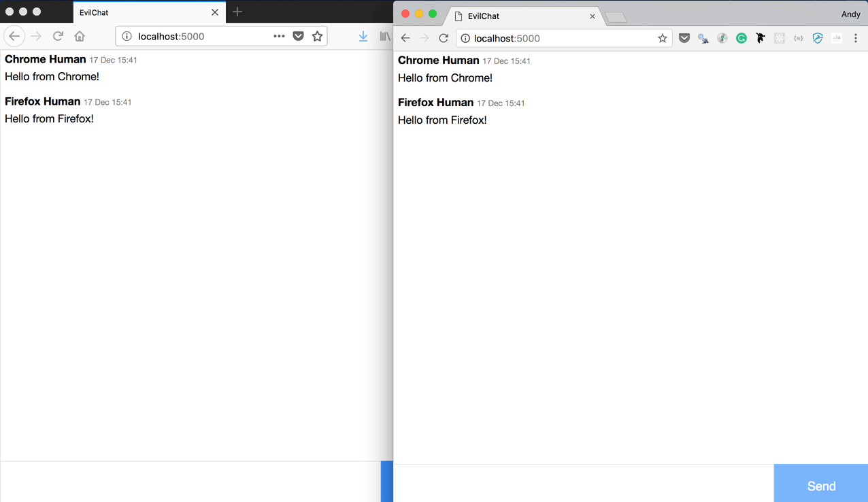Viewport: 868px width, 502px height.
Task: Open the Grammarly extension in Chrome
Action: pyautogui.click(x=741, y=38)
